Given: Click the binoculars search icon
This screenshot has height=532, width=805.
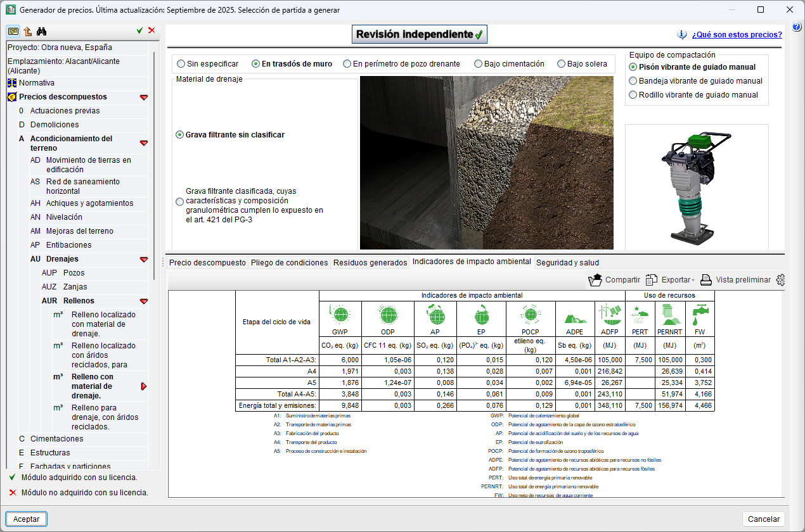Looking at the screenshot, I should 41,32.
